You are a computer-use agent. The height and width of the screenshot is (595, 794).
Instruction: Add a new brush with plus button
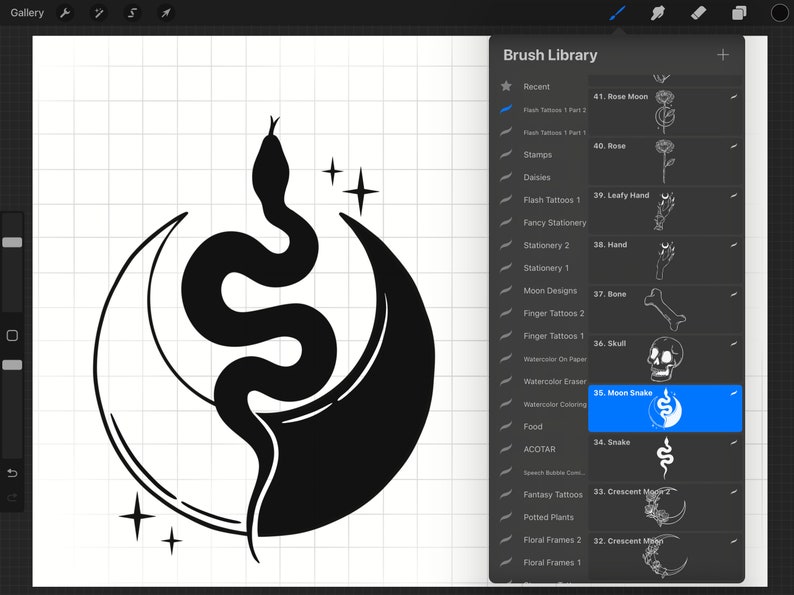point(723,55)
